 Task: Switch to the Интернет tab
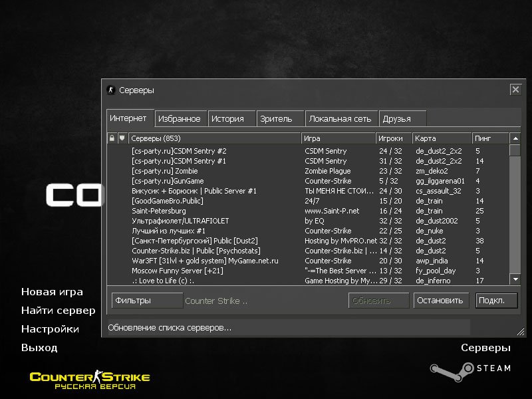tap(130, 118)
